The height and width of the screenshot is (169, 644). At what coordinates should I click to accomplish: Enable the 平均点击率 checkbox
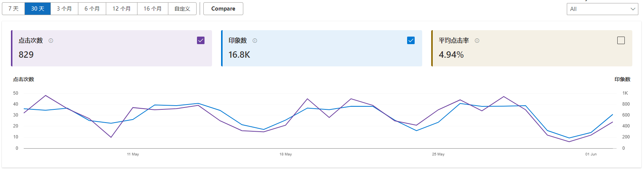click(x=621, y=40)
